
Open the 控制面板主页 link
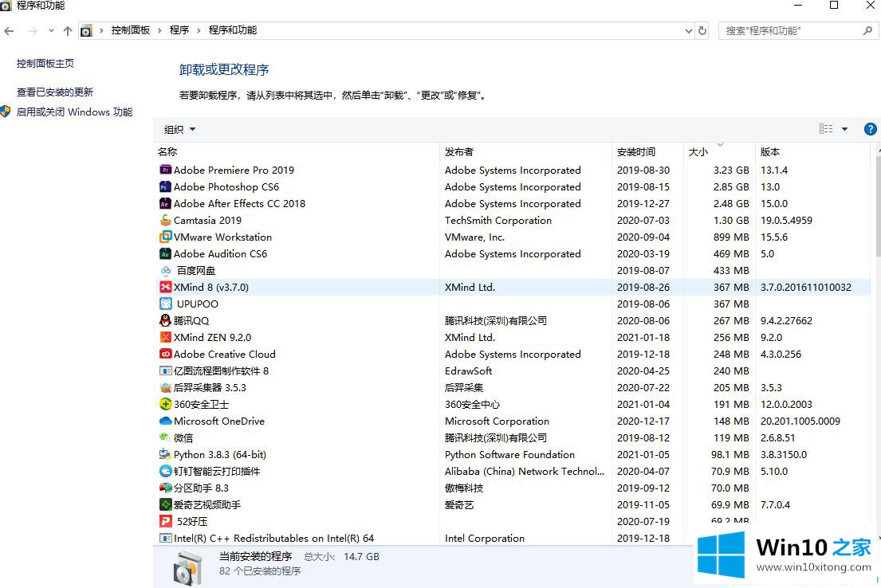click(45, 64)
